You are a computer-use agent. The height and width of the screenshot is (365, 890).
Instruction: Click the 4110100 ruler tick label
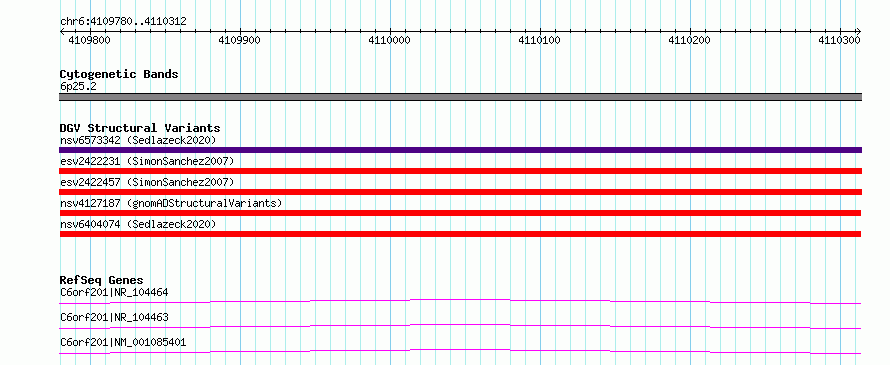click(539, 40)
